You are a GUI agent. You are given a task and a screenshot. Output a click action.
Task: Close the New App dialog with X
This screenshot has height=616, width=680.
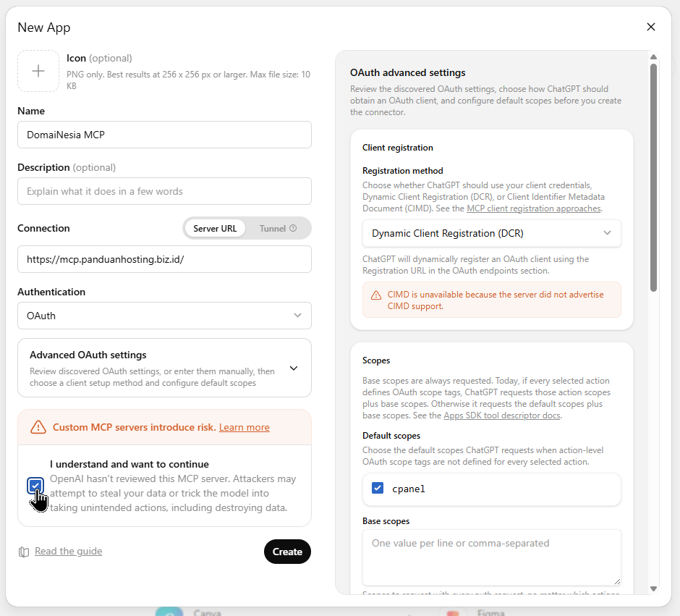coord(650,27)
